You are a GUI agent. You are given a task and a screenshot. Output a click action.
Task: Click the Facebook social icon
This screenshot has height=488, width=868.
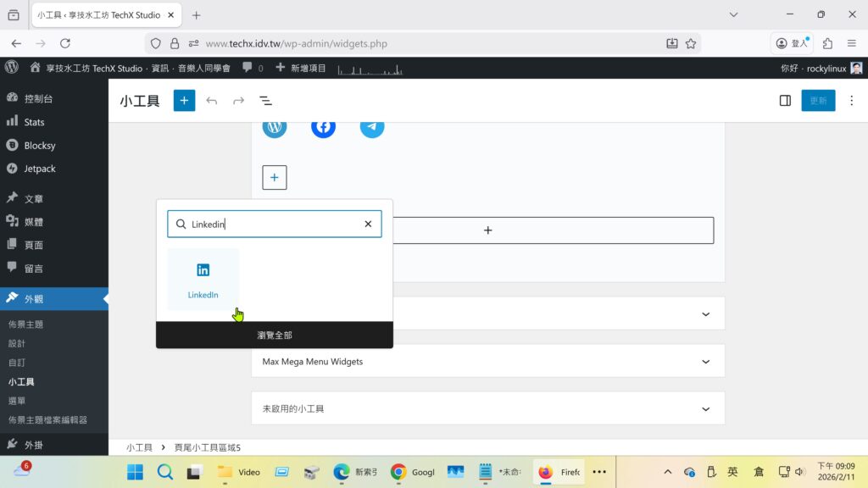pos(323,127)
